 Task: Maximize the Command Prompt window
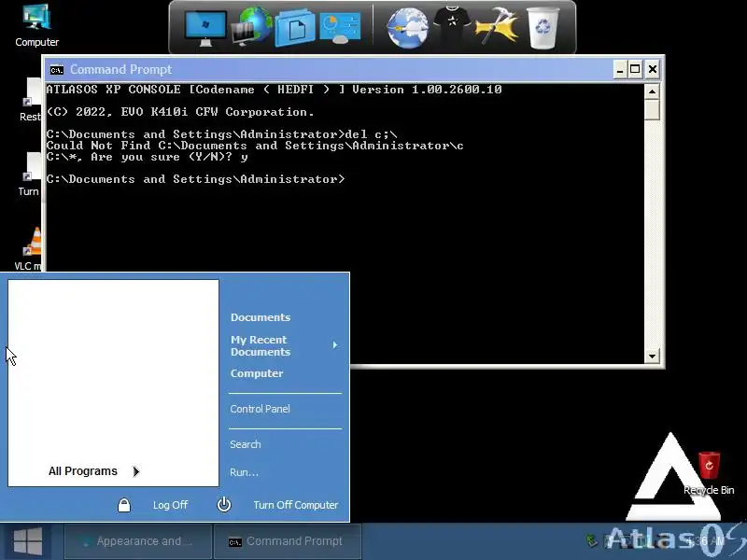click(x=635, y=69)
